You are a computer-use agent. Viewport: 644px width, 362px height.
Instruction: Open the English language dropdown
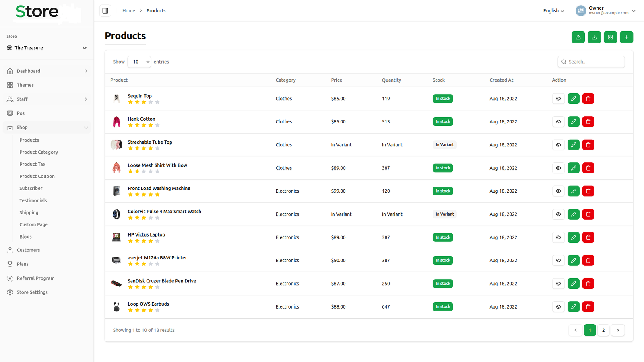pos(553,11)
